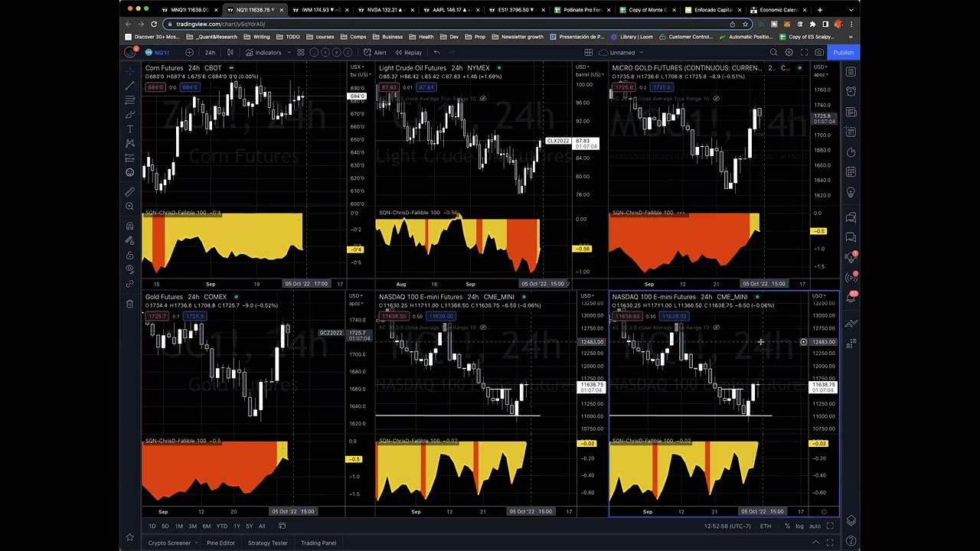
Task: Open the Indicators menu
Action: pos(263,53)
